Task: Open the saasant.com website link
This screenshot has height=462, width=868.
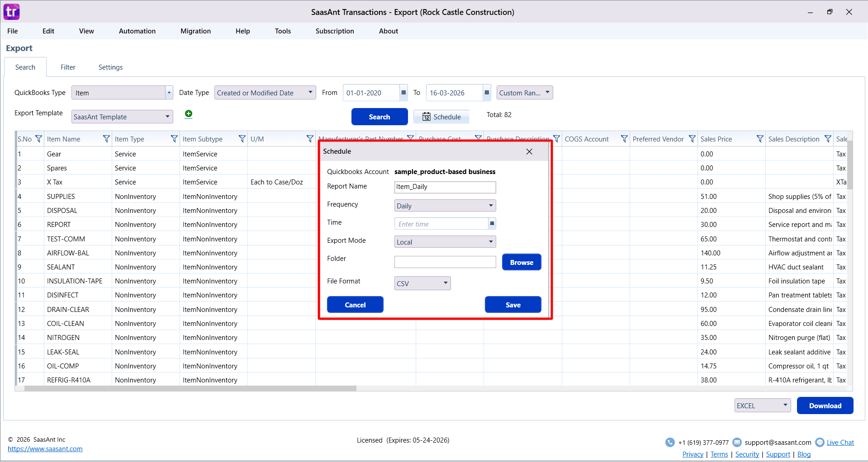Action: (45, 449)
